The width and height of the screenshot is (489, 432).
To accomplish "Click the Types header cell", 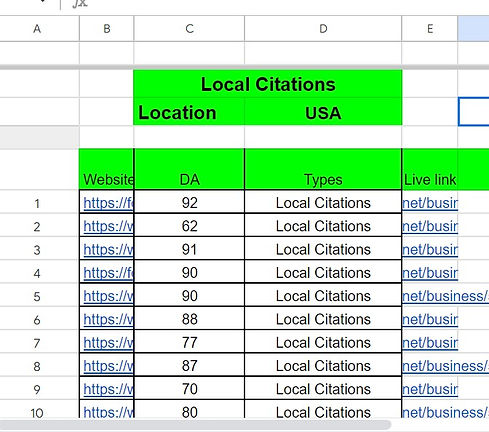I will pyautogui.click(x=323, y=169).
